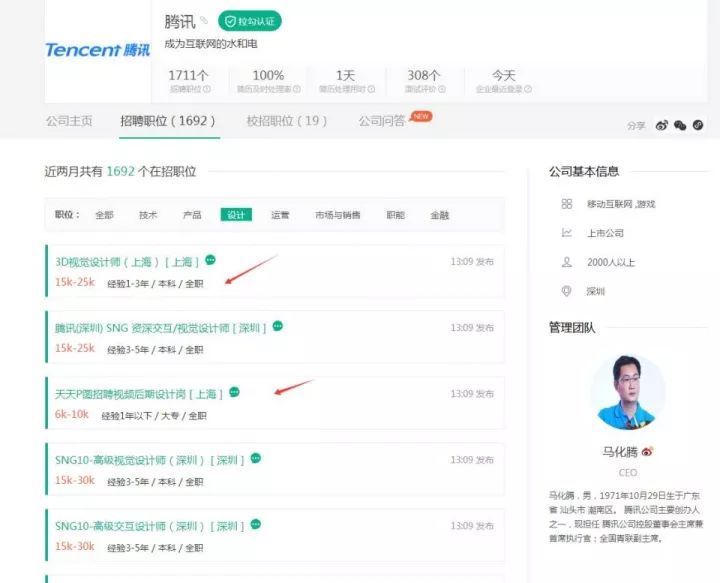Open the 公司问答 tab
Image resolution: width=720 pixels, height=583 pixels.
tap(382, 121)
